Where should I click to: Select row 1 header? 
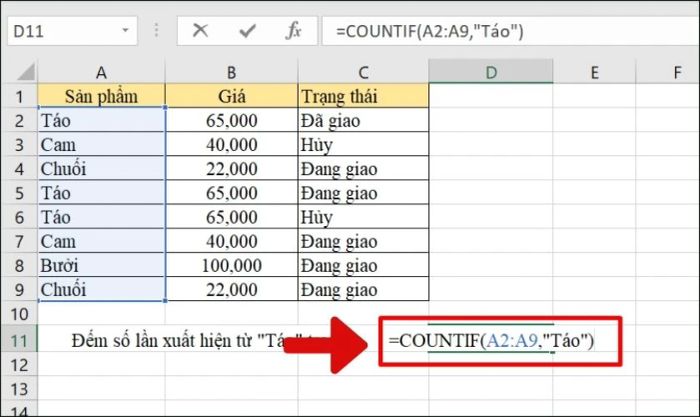point(19,96)
